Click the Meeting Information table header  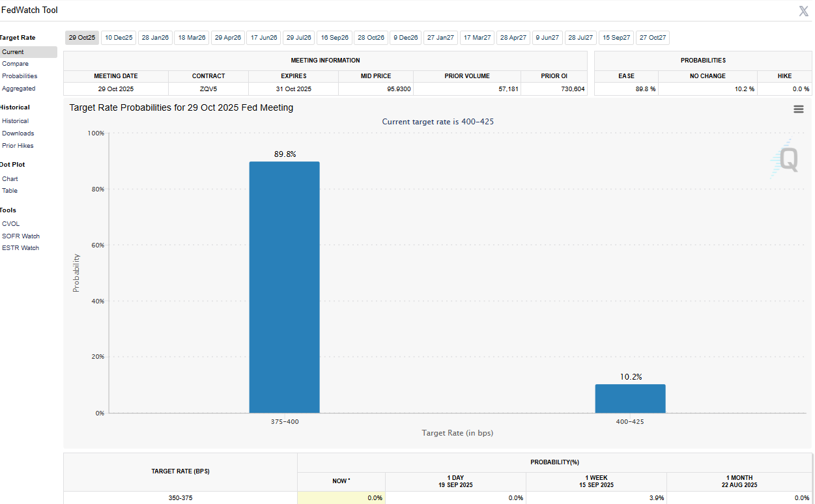pos(325,61)
